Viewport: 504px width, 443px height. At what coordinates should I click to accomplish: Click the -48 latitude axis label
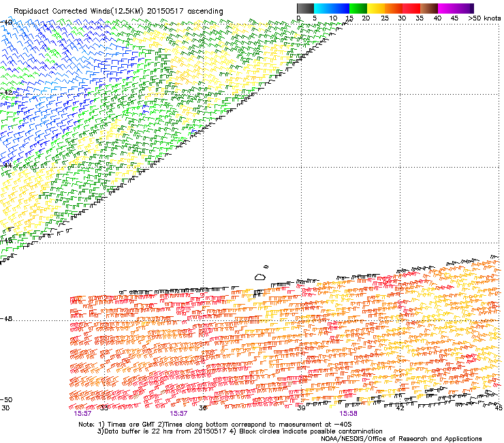click(6, 318)
